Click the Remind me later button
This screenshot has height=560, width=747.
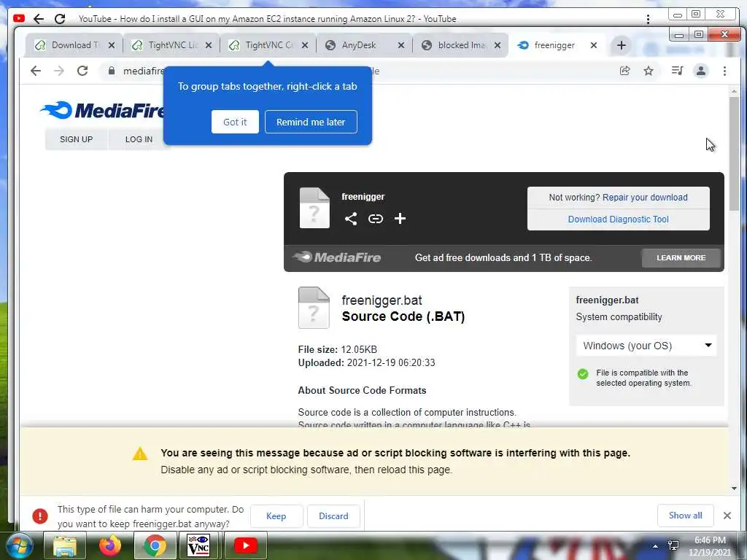[311, 122]
